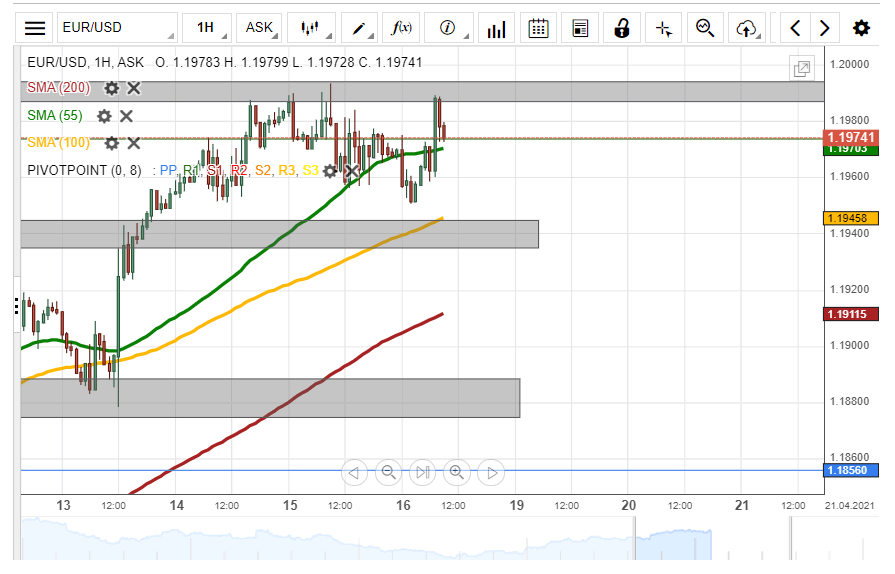This screenshot has height=574, width=895.
Task: Open the candlestick chart type menu
Action: tap(313, 28)
